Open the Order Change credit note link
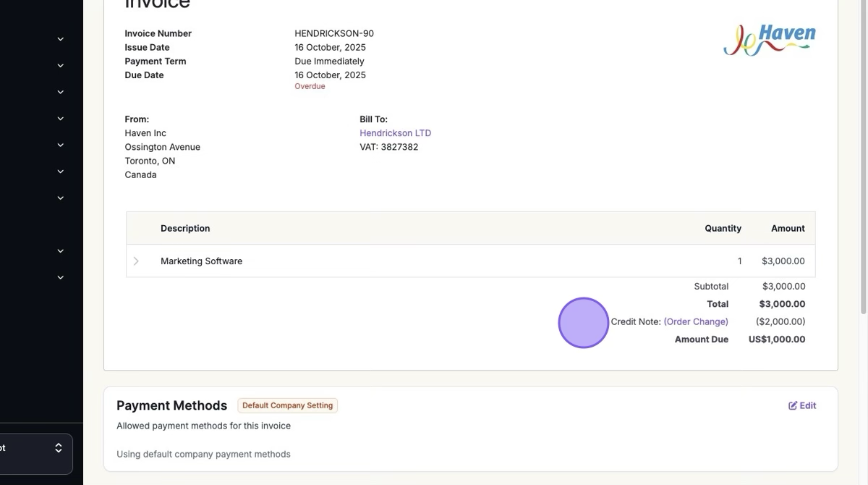The width and height of the screenshot is (868, 485). (696, 321)
